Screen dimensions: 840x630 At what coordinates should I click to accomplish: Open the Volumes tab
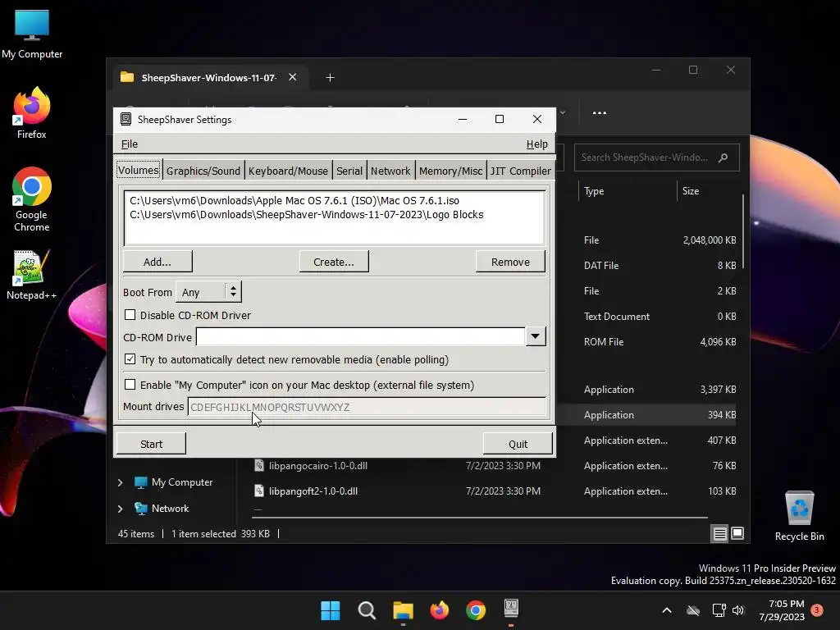point(138,170)
